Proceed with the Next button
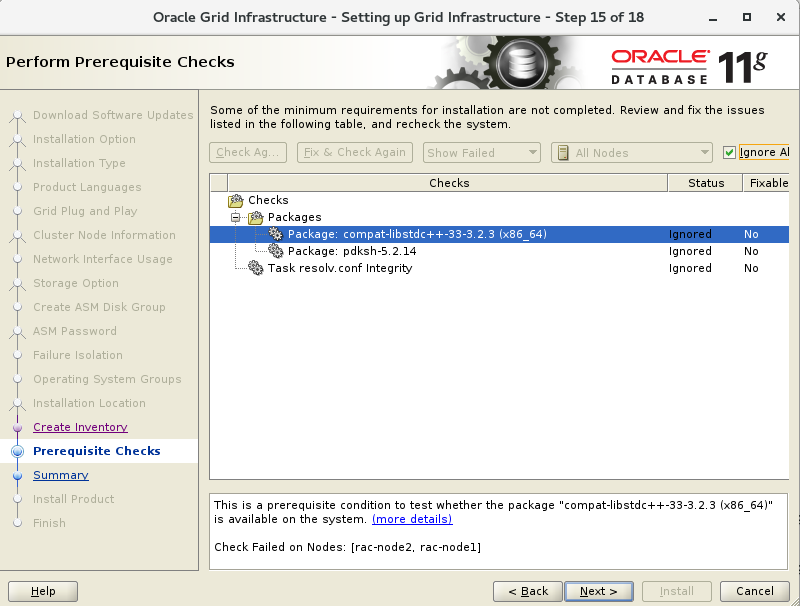The image size is (800, 606). tap(598, 591)
